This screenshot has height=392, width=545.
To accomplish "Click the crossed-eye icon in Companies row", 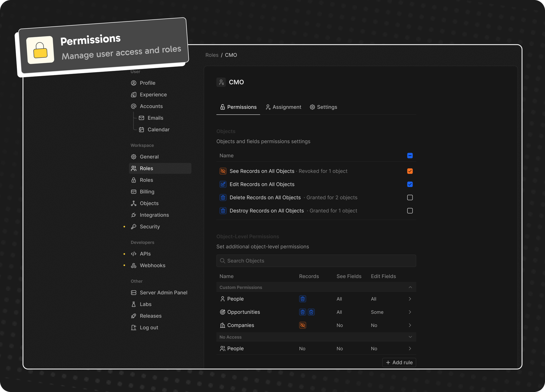I will click(302, 325).
